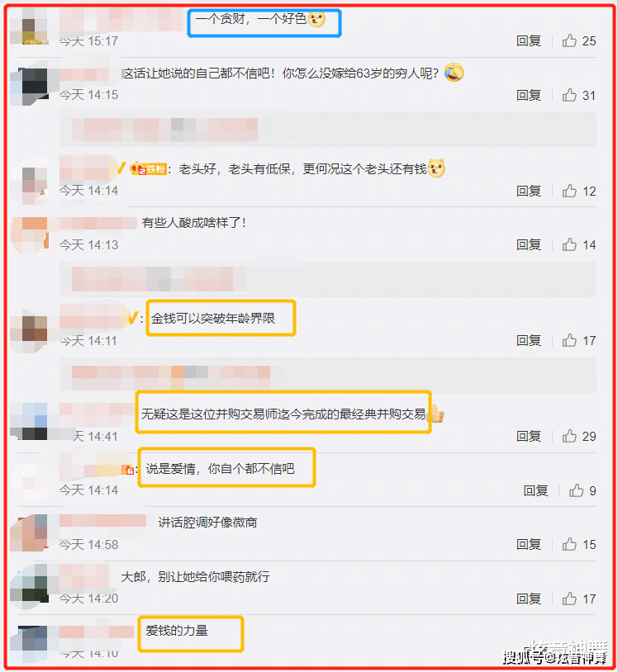Click the comment text 爱钱的力量
Viewport: 618px width, 672px height.
click(x=177, y=631)
